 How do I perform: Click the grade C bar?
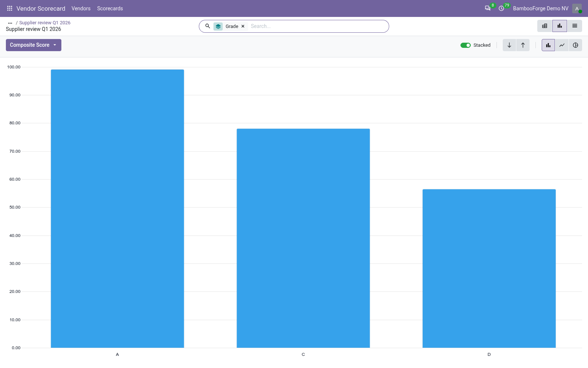[303, 238]
